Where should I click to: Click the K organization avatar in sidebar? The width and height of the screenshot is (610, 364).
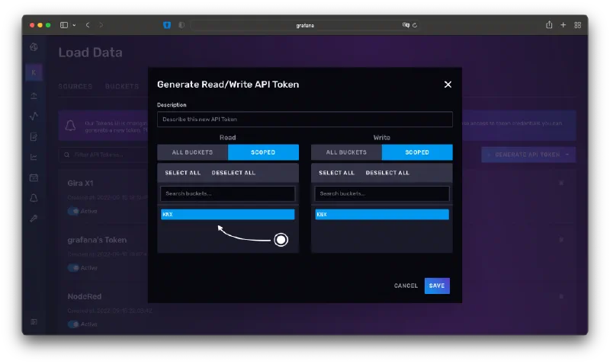[34, 72]
